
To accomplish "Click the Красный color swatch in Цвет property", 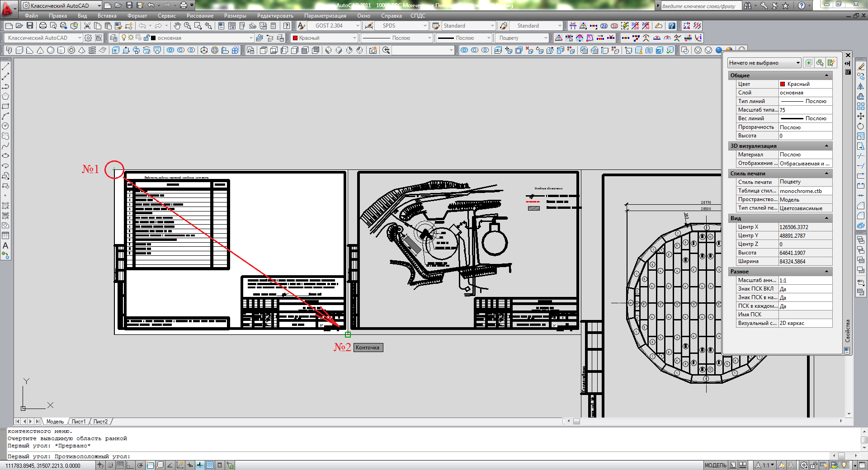I will 783,84.
